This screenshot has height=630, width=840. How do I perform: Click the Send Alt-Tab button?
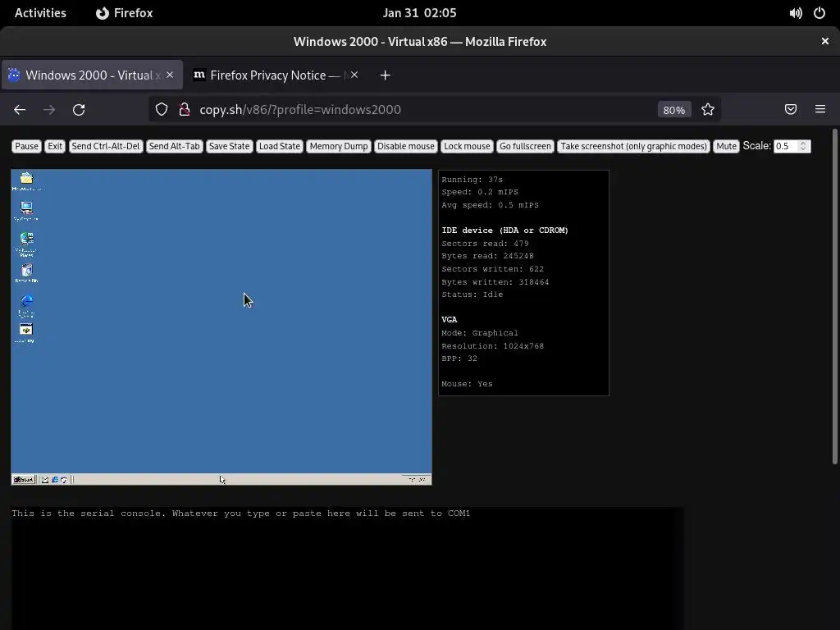click(174, 146)
